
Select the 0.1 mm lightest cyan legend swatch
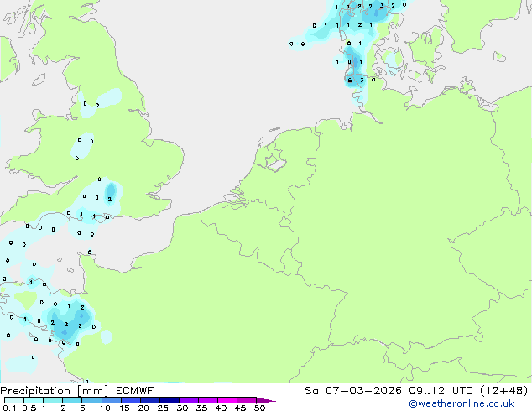[x=14, y=400]
